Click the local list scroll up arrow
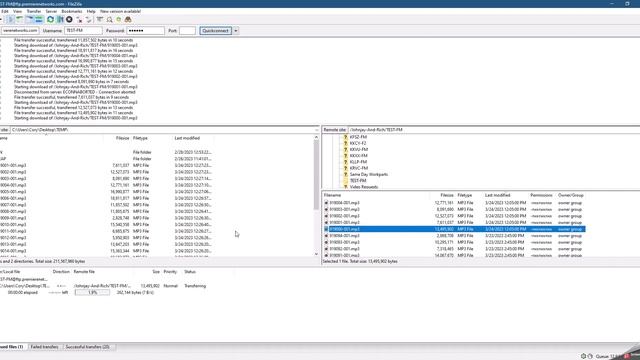 point(316,138)
